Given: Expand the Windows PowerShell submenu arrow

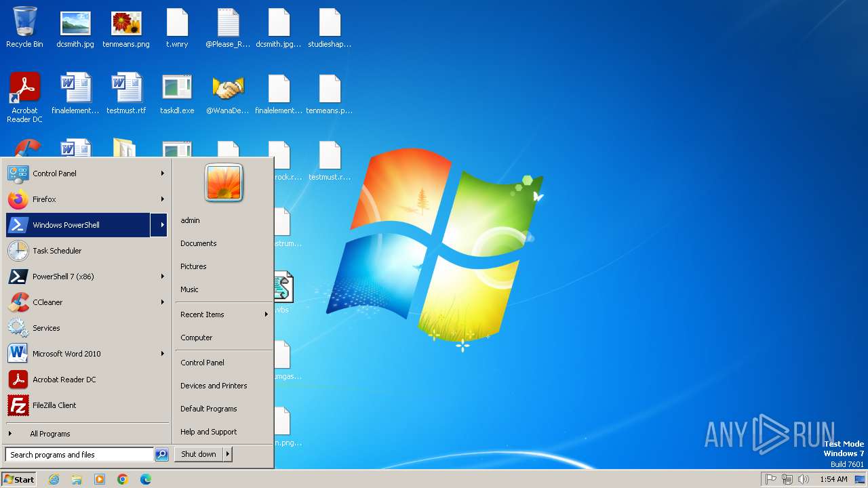Looking at the screenshot, I should [159, 225].
